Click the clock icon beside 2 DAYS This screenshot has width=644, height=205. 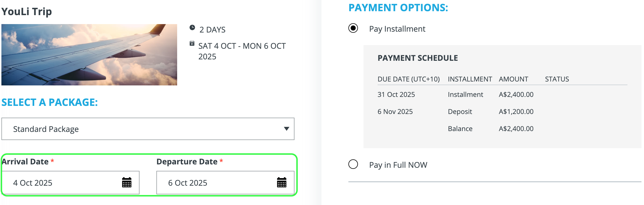coord(192,27)
